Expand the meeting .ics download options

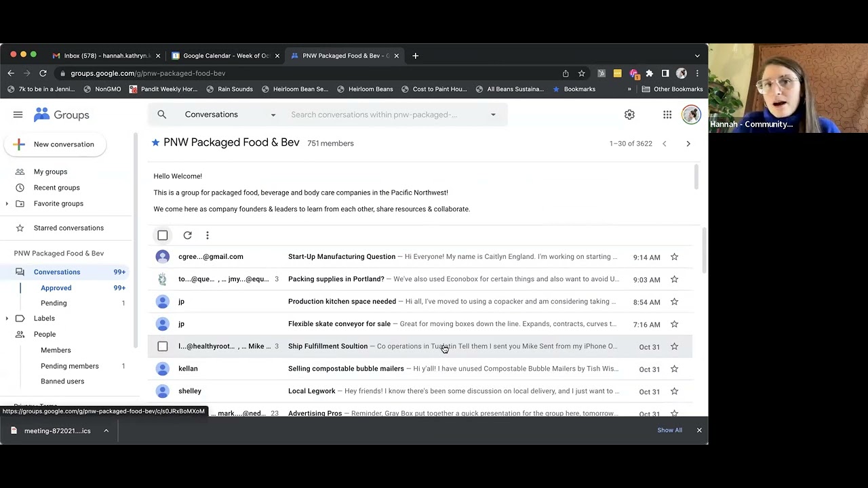coord(106,430)
